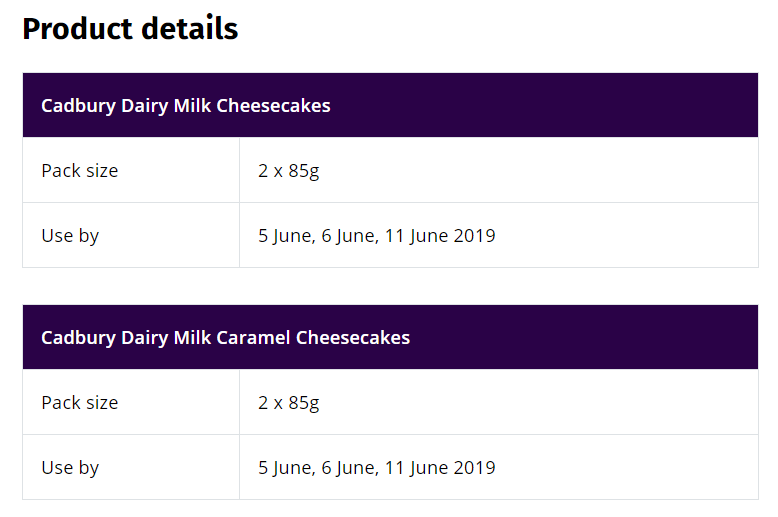
Task: Click "5 June" in the Caramel table
Action: pyautogui.click(x=286, y=467)
